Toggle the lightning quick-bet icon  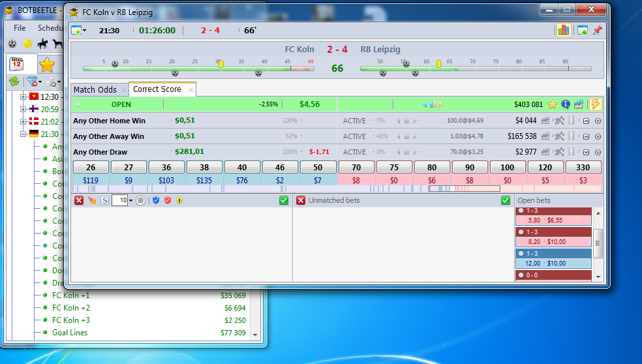tap(595, 104)
